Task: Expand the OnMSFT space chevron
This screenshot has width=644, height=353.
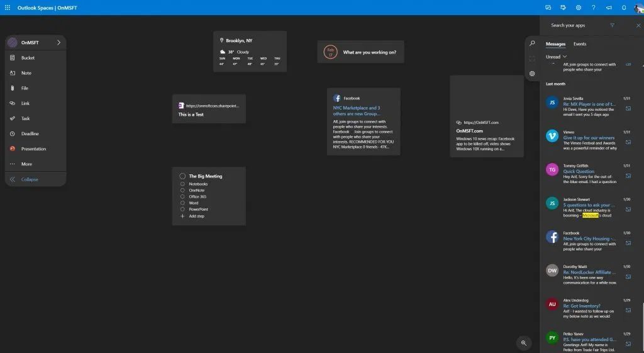Action: point(58,43)
